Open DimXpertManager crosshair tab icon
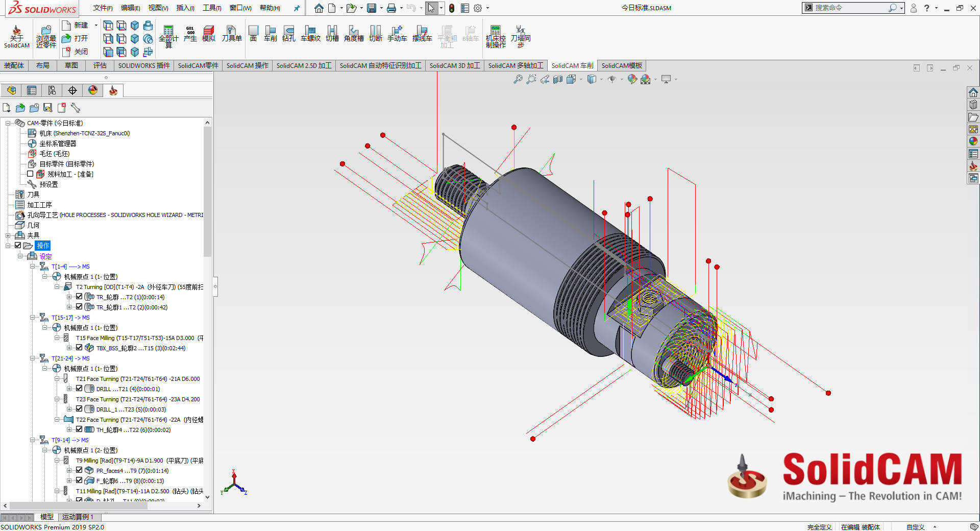The height and width of the screenshot is (531, 980). (72, 90)
